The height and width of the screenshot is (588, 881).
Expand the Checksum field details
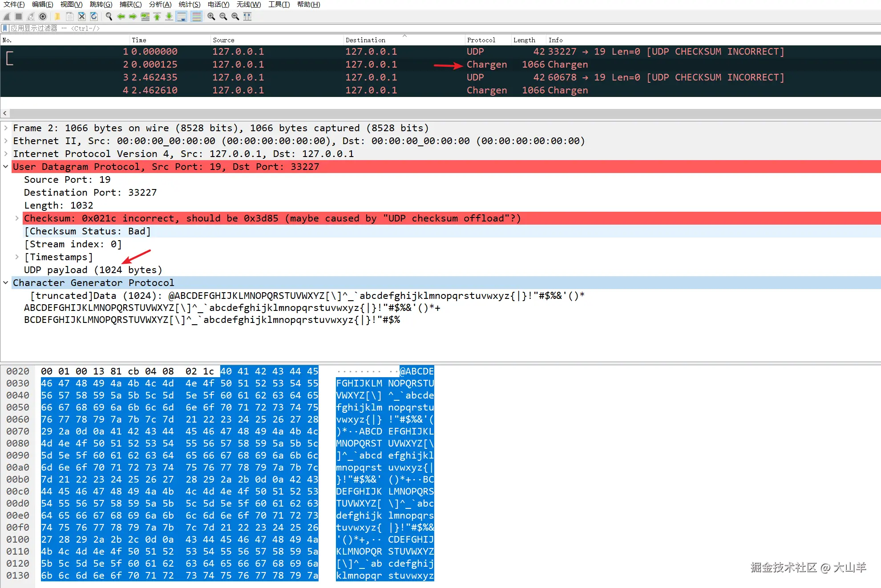tap(17, 218)
